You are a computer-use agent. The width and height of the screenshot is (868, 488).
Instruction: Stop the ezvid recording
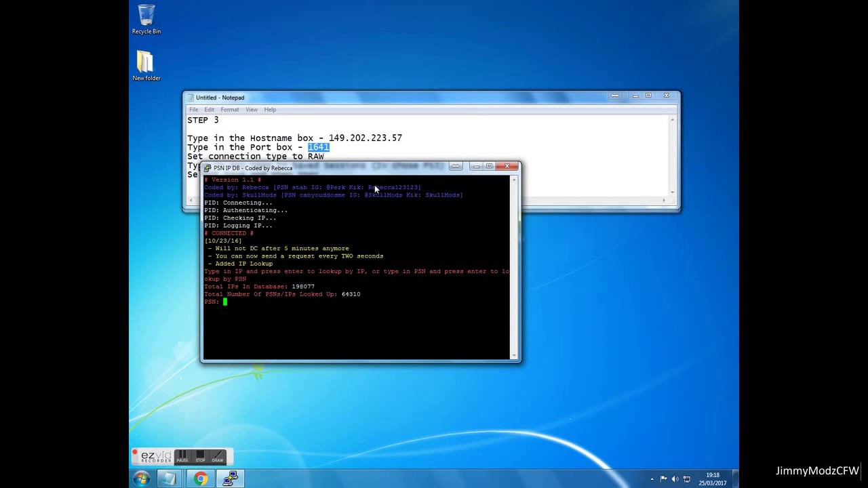pos(200,456)
